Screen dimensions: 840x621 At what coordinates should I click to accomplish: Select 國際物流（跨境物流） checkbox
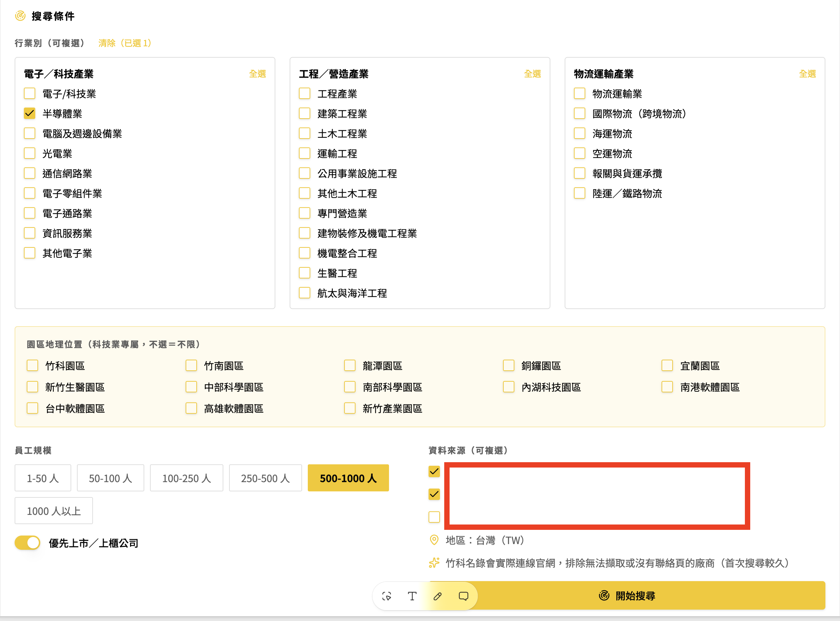pyautogui.click(x=580, y=114)
